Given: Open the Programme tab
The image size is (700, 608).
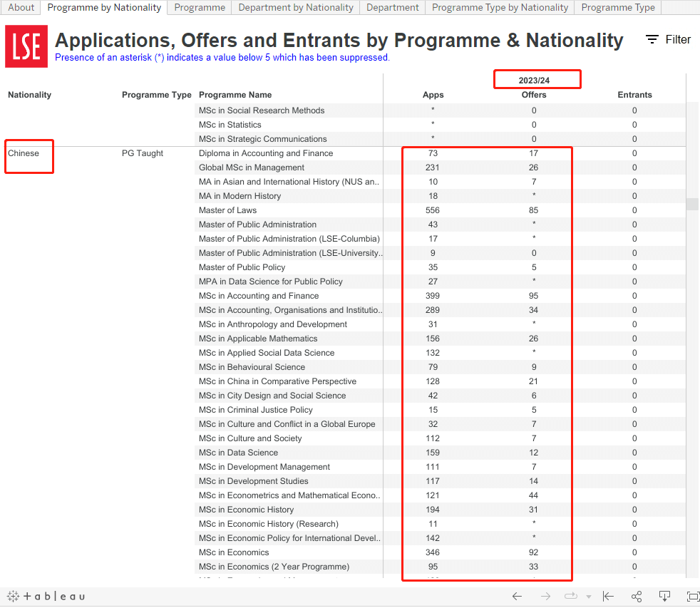Looking at the screenshot, I should click(x=200, y=8).
